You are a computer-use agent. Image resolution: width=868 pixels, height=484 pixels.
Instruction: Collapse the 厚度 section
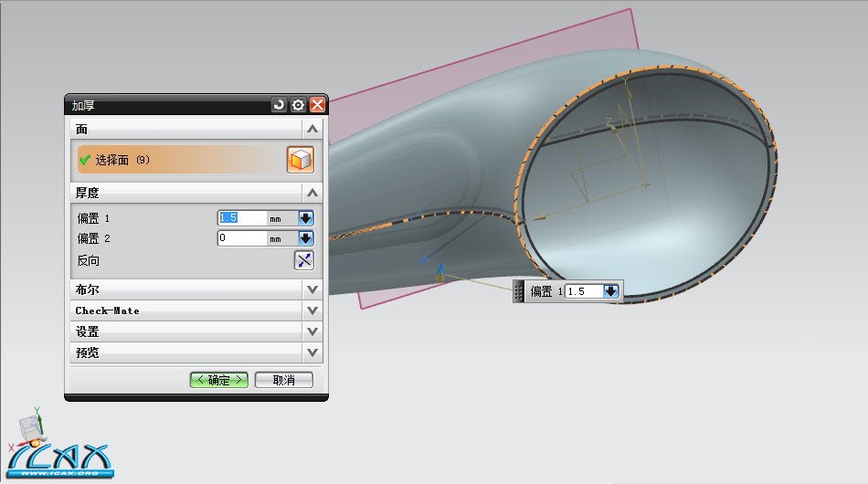pos(312,193)
